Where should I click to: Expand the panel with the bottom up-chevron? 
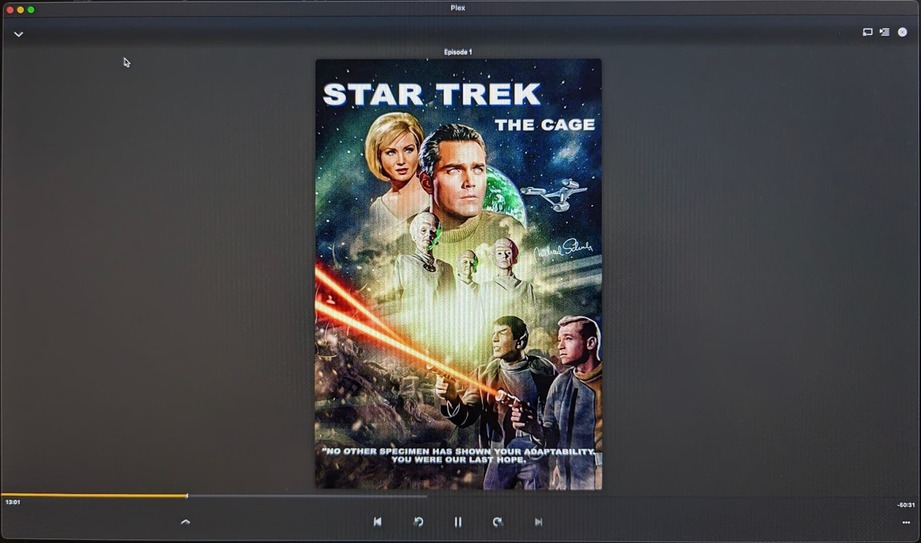coord(185,521)
